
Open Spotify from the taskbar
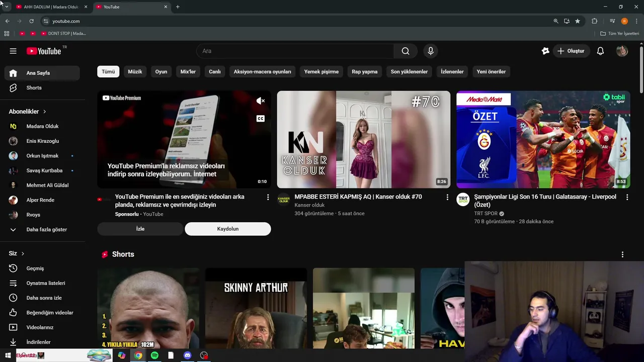154,355
